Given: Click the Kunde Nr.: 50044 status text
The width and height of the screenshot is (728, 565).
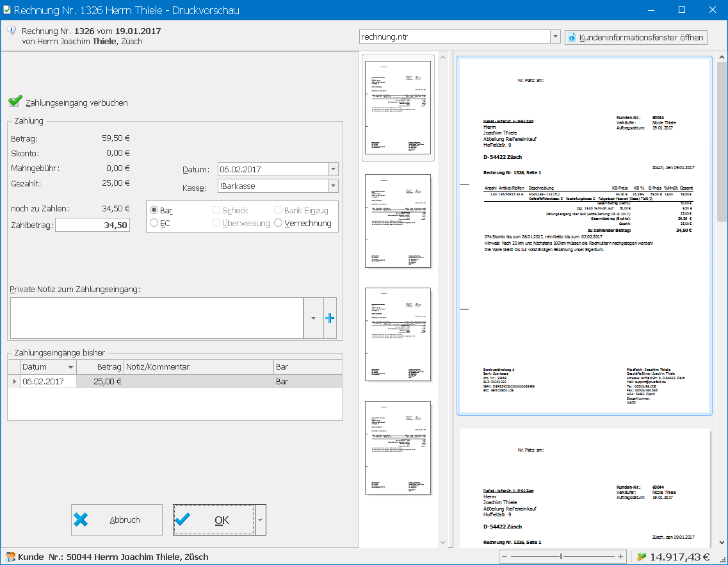Looking at the screenshot, I should (x=113, y=557).
